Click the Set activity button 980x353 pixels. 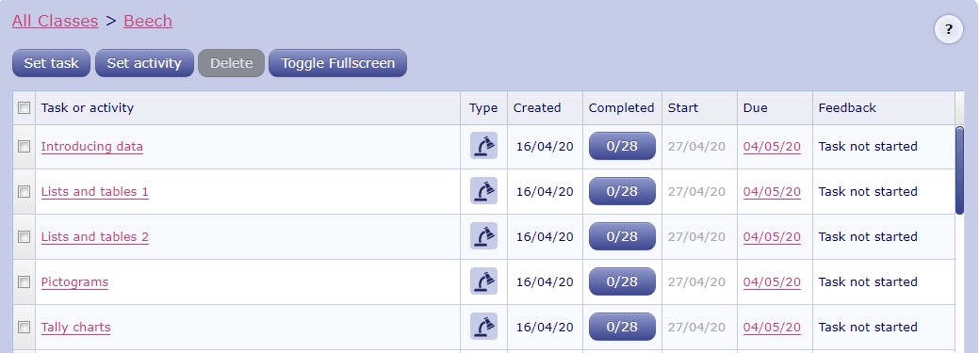pos(144,63)
